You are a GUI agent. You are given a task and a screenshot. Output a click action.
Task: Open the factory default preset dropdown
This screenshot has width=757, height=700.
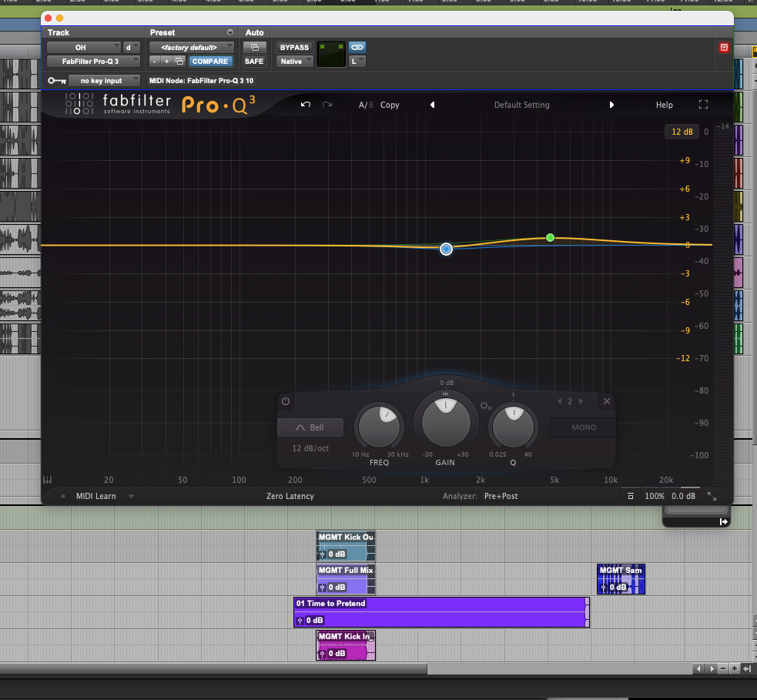(192, 47)
